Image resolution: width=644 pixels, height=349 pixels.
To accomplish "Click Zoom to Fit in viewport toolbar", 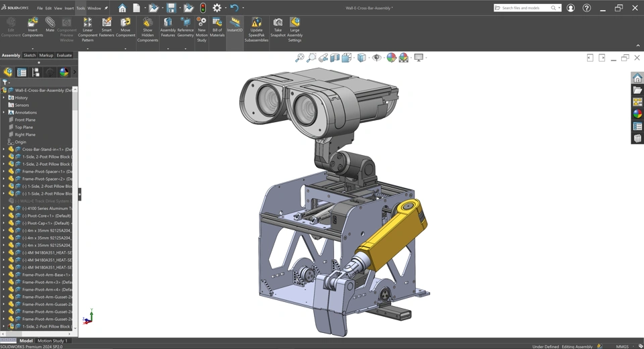I will [x=299, y=58].
